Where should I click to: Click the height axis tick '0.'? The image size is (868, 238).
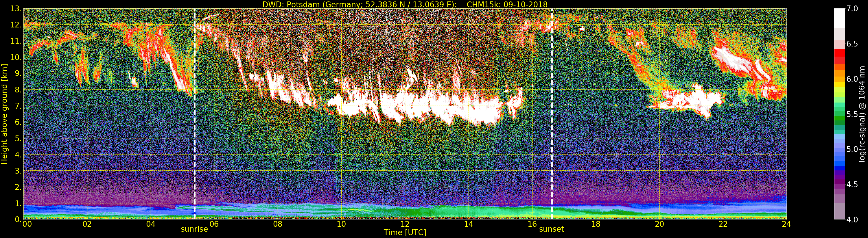point(18,219)
